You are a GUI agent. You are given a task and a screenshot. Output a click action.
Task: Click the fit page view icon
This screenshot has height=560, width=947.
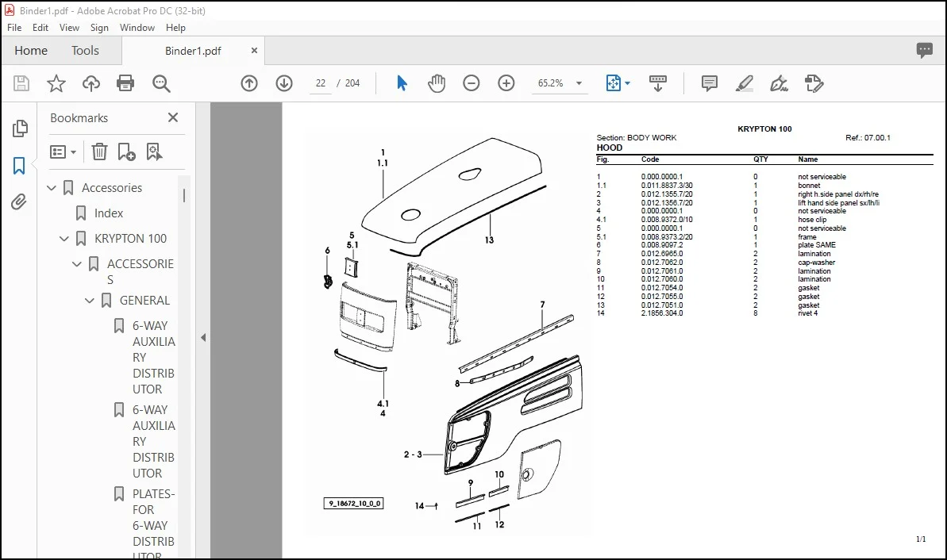[x=613, y=83]
